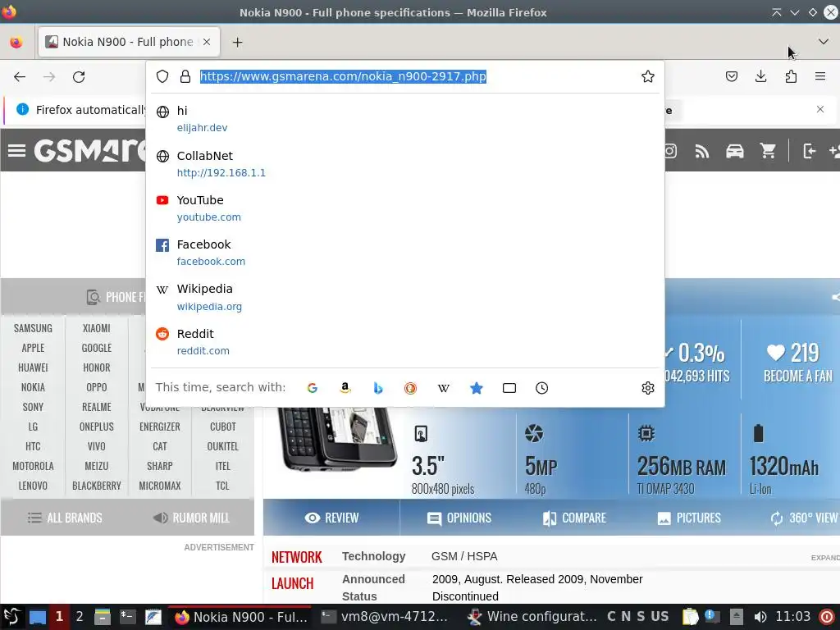Open the Firefox View button
840x630 pixels.
tap(16, 42)
